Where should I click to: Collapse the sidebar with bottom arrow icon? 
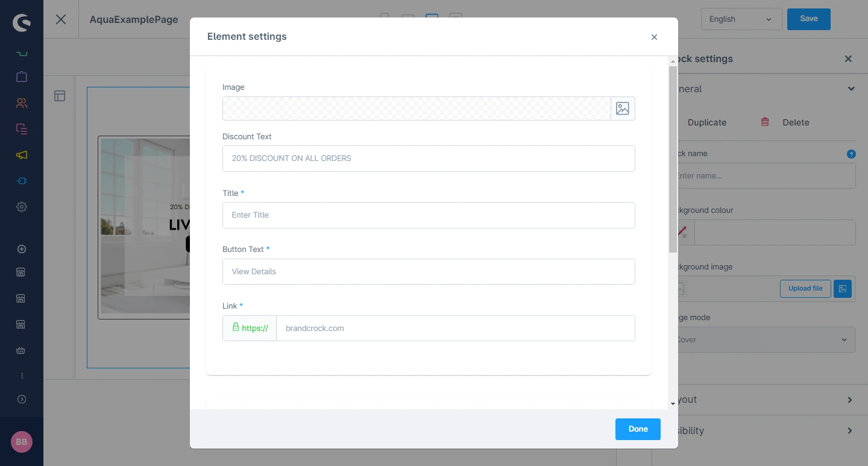pyautogui.click(x=22, y=399)
